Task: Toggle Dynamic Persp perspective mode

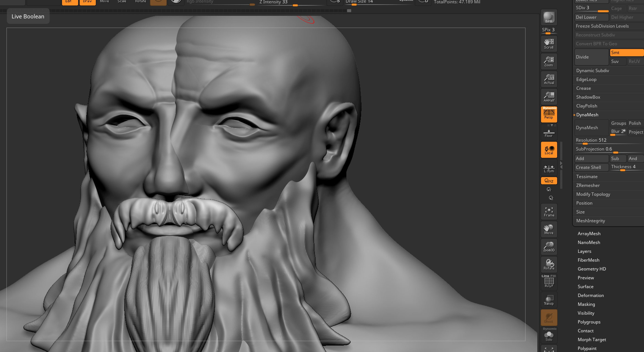Action: 549,114
